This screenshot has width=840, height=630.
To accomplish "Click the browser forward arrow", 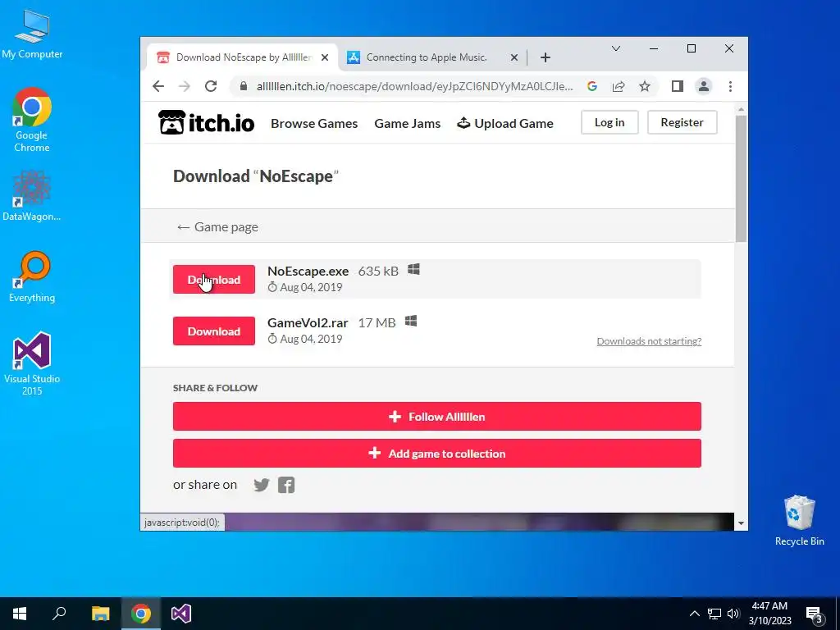I will [x=185, y=86].
